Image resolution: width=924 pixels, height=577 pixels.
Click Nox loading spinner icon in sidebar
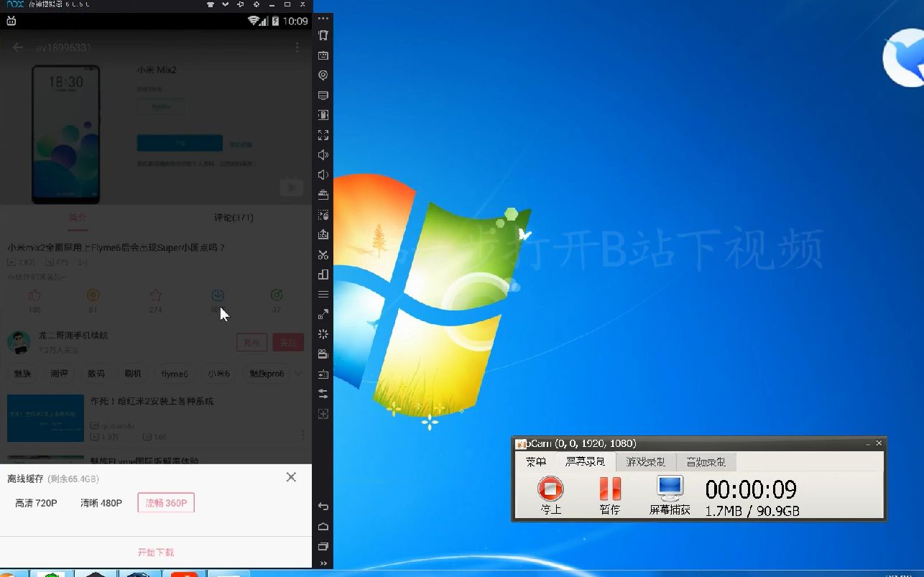pos(323,334)
